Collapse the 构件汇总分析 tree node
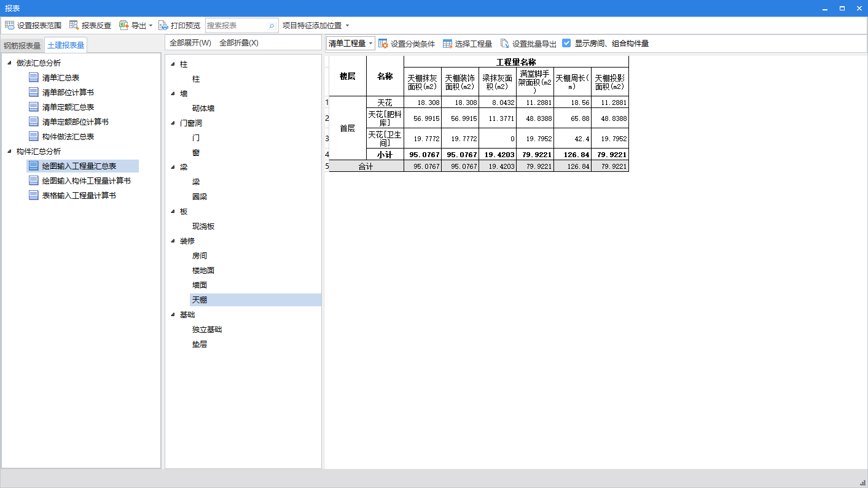Viewport: 868px width, 488px height. coord(9,151)
